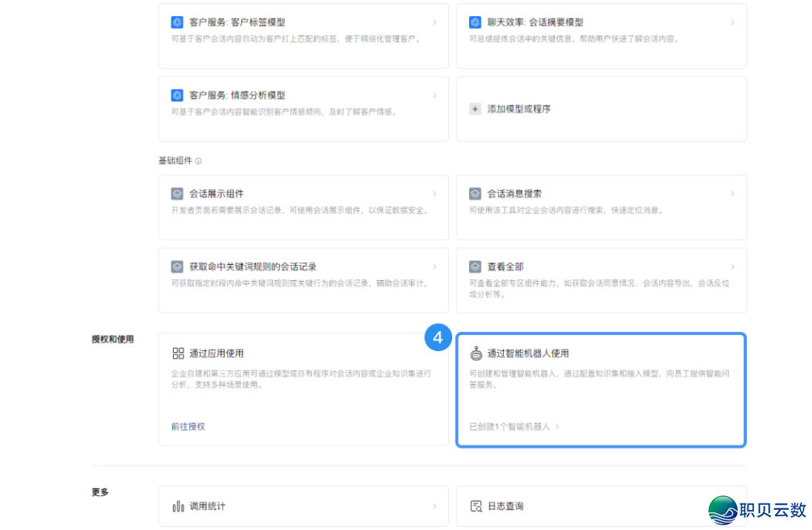The width and height of the screenshot is (812, 530).
Task: Open the 查看全部 card chevron
Action: point(732,267)
